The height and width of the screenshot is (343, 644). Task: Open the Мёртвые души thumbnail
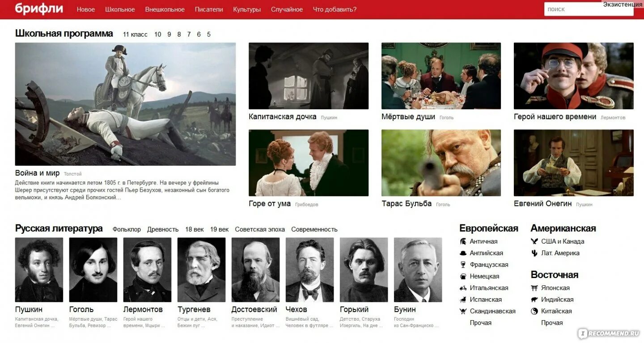(x=441, y=76)
